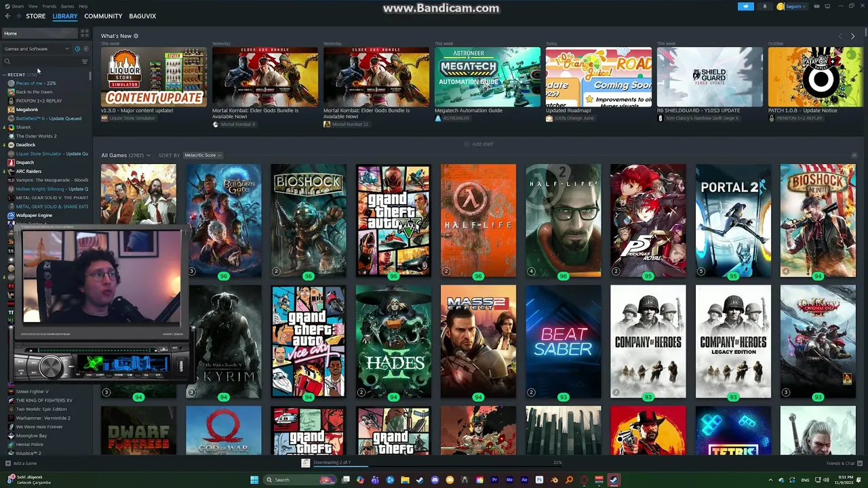Click Mortal Kombat X source icon
868x488 pixels.
[x=216, y=125]
